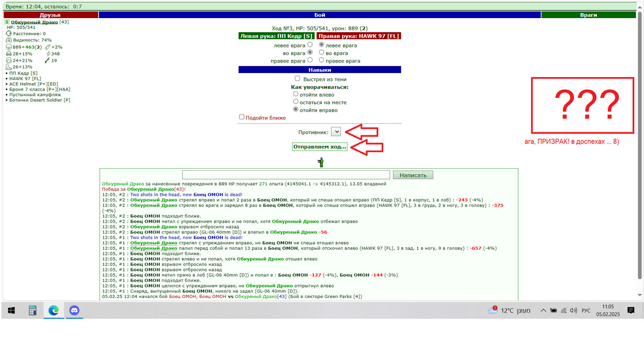Open 'Обкуреный Драко' profile link in the Друзья panel
644x362 pixels.
point(35,22)
